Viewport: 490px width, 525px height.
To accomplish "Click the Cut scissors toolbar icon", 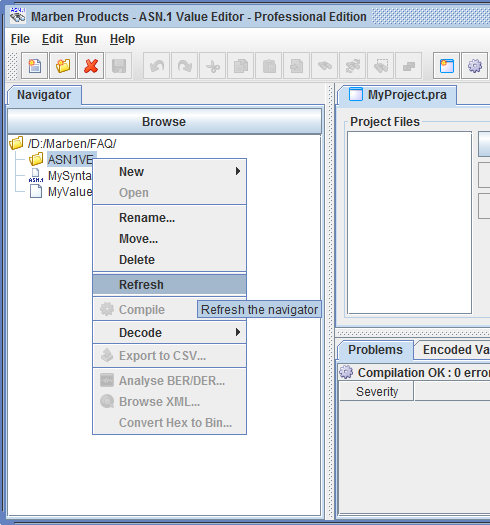I will point(213,66).
